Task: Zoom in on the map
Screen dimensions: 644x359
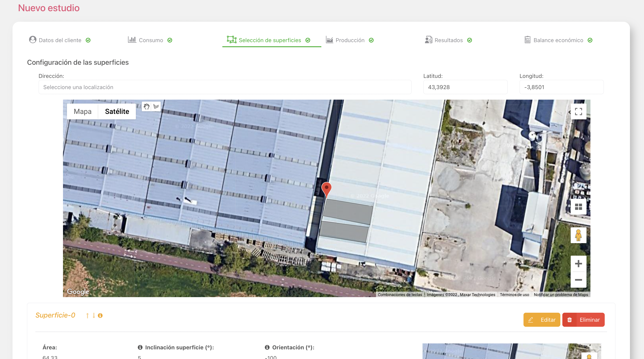Action: [578, 264]
